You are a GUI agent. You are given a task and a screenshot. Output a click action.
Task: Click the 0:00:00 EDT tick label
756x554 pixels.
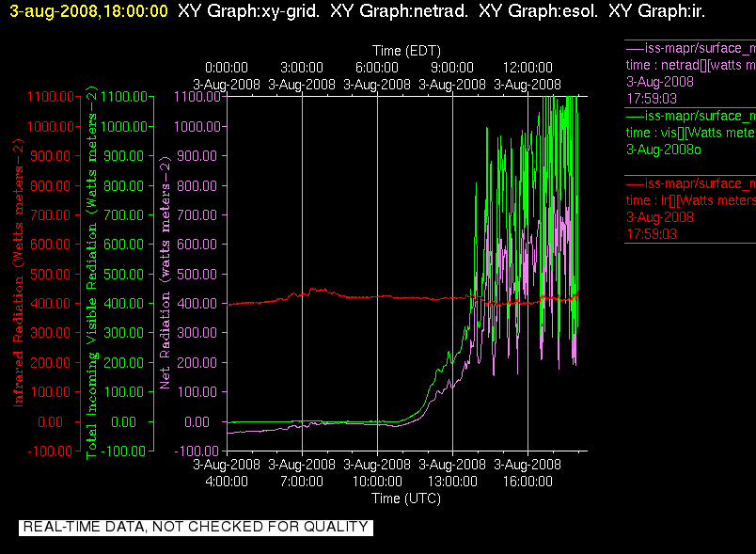[226, 68]
